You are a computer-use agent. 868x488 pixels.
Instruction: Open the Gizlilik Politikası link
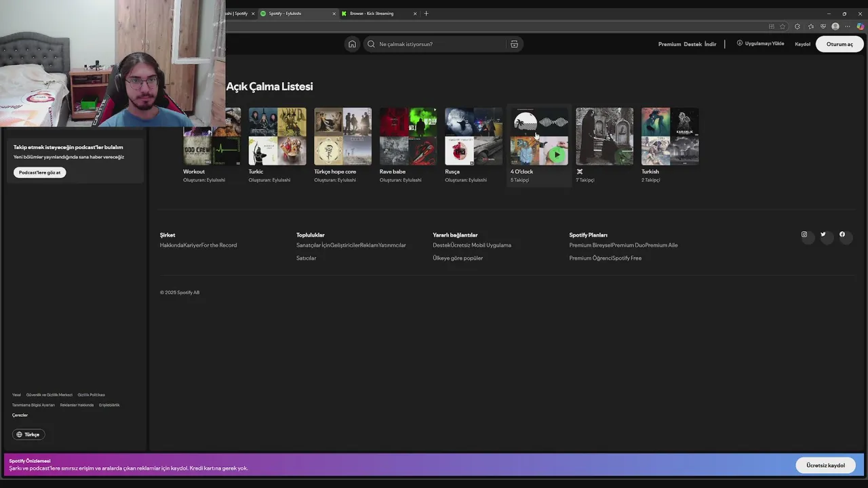tap(91, 395)
